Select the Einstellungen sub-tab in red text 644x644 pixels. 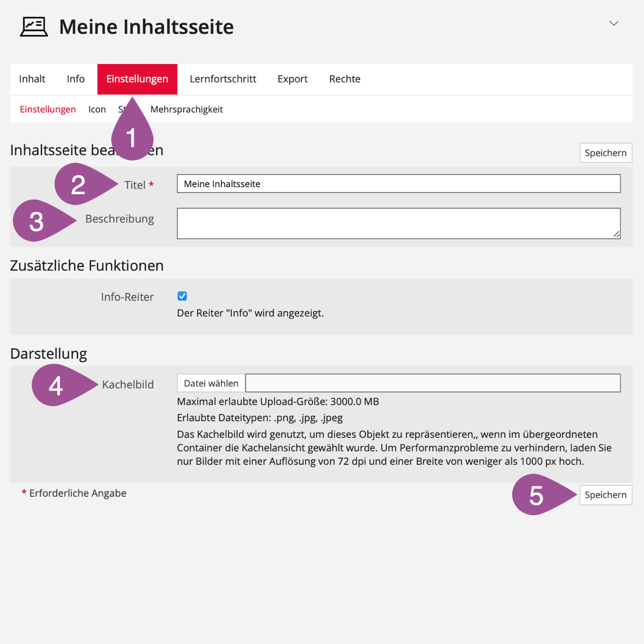pos(48,109)
